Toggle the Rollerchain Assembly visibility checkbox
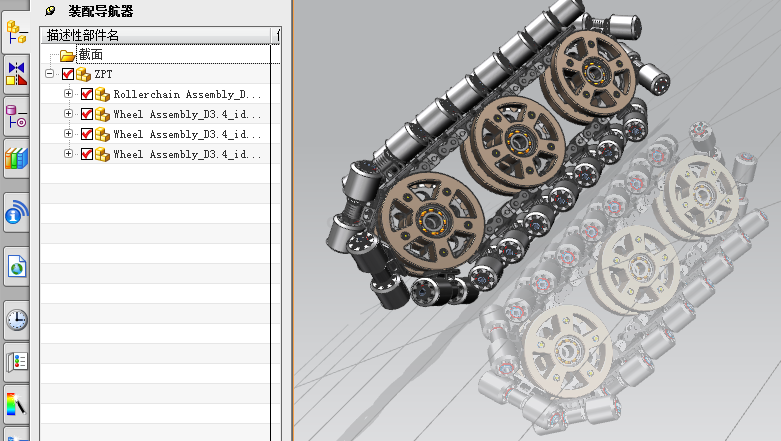The width and height of the screenshot is (781, 441). [86, 94]
